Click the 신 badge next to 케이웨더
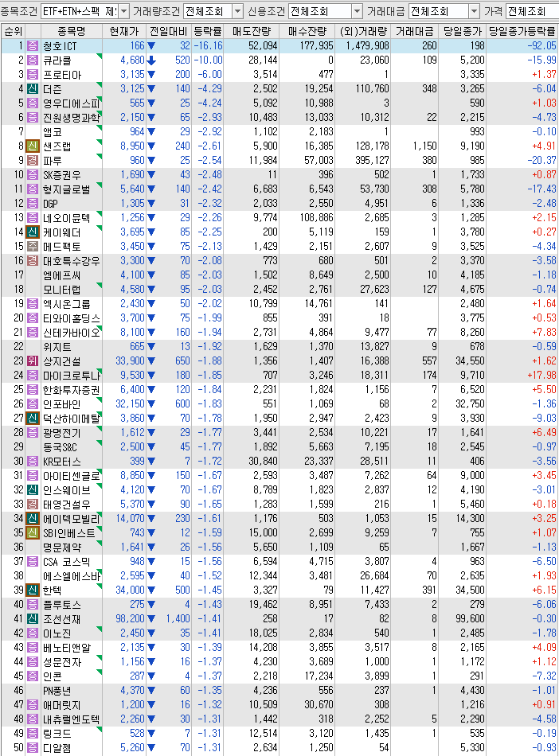 (33, 232)
